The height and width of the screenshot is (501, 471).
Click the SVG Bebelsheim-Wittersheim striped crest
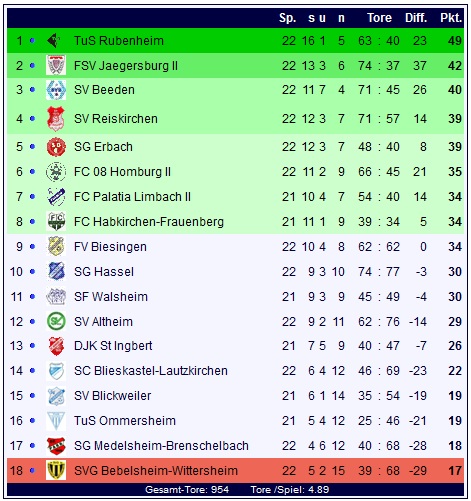click(56, 470)
